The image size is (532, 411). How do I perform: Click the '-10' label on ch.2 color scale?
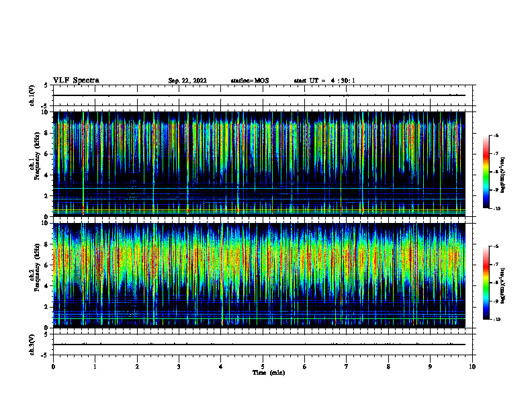click(x=496, y=320)
